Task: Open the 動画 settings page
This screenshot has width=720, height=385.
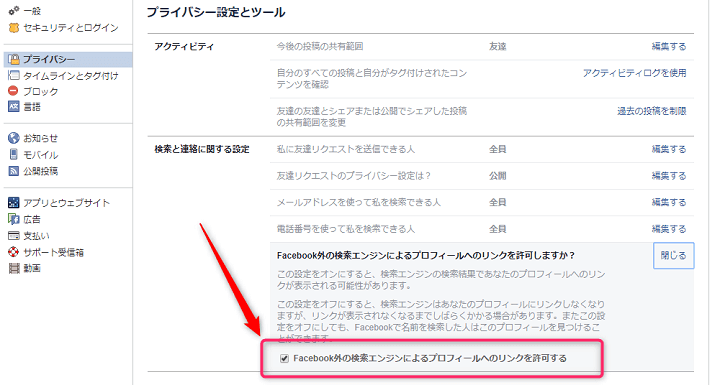Action: point(32,268)
